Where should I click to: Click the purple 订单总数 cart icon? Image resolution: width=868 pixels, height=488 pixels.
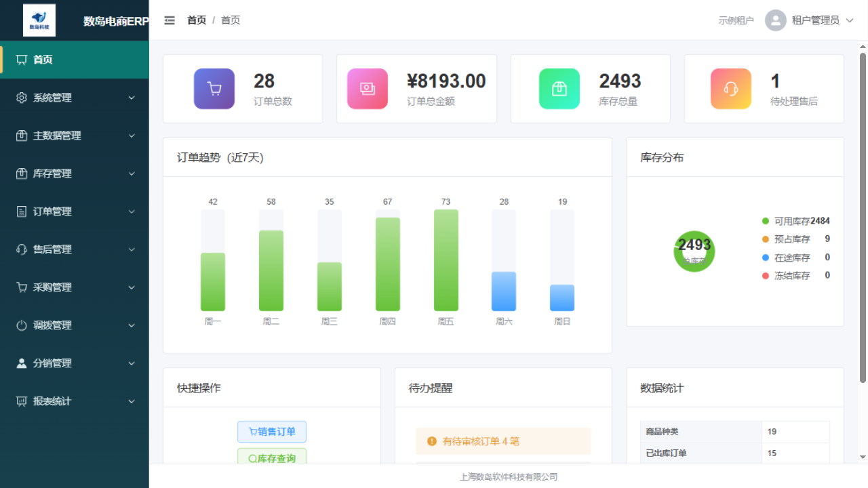(214, 89)
